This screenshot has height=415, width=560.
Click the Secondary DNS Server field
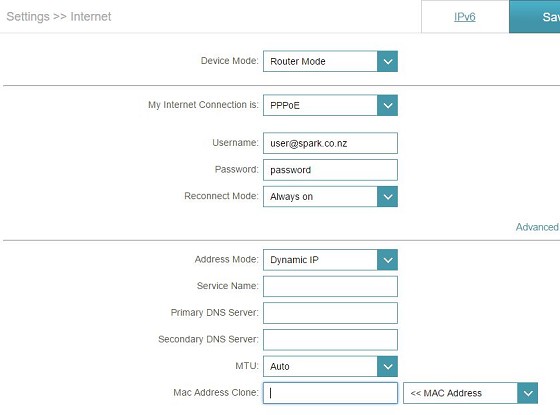pos(330,340)
